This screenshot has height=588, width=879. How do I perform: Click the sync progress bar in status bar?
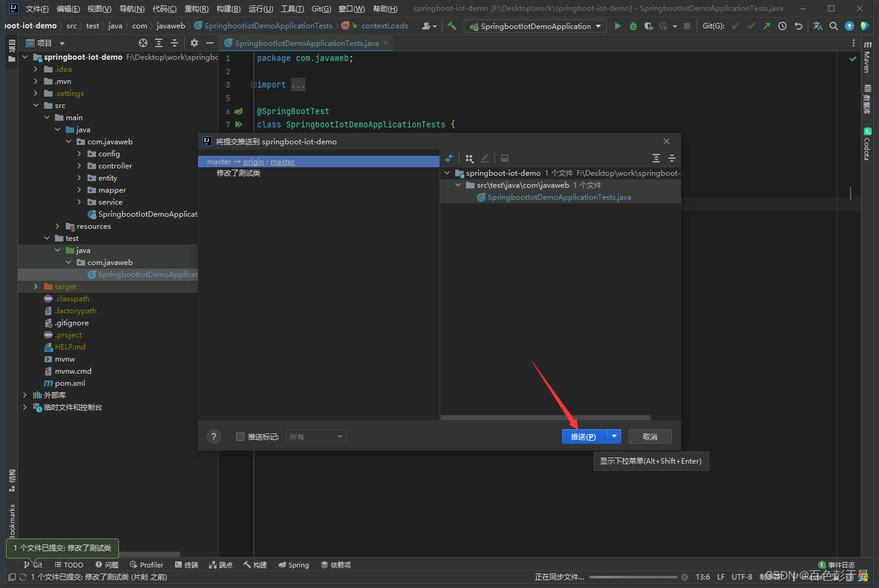(633, 577)
